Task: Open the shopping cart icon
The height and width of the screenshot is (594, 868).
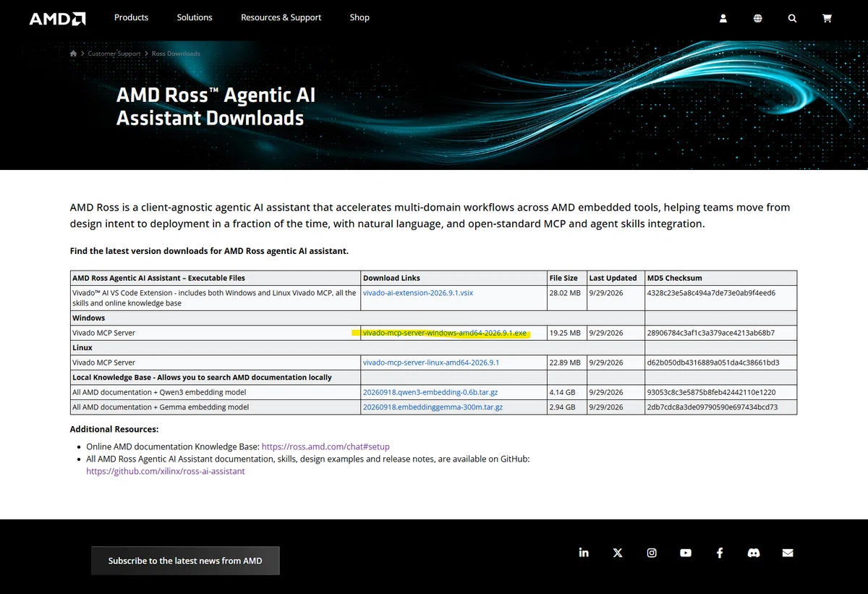Action: [827, 18]
